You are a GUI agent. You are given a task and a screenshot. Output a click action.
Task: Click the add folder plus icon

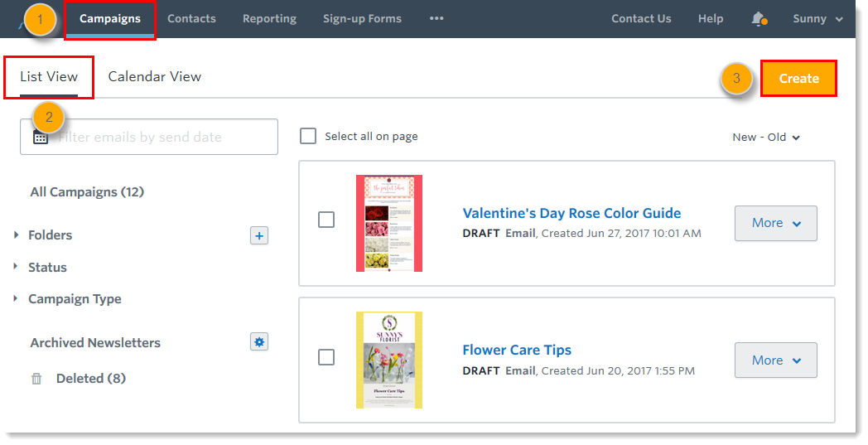click(x=259, y=236)
